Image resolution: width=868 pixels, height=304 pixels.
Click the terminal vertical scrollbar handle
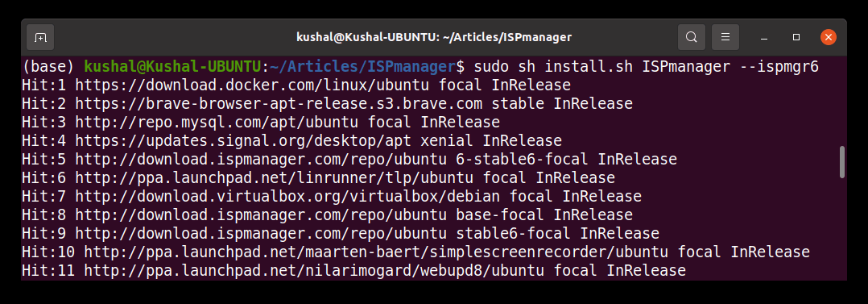(842, 162)
